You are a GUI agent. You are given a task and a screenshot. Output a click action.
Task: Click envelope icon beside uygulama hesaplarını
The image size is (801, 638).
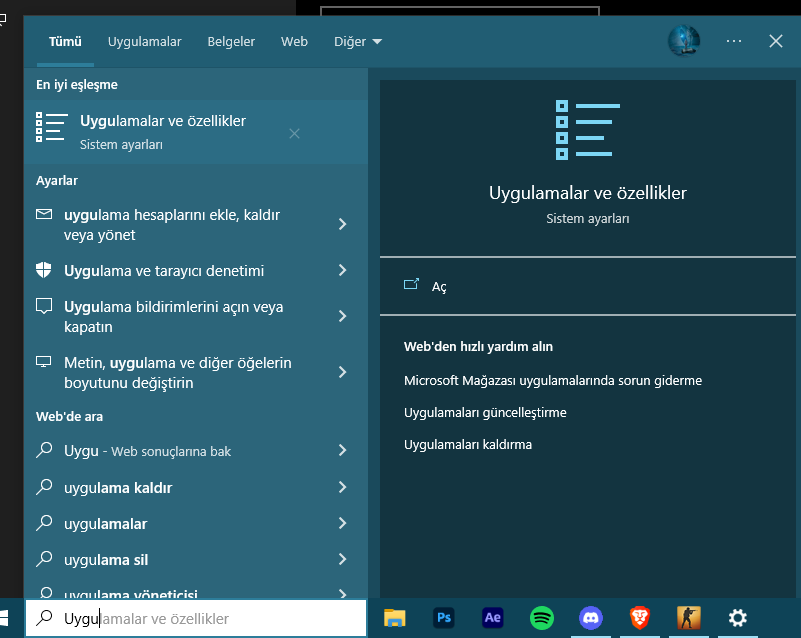click(44, 214)
